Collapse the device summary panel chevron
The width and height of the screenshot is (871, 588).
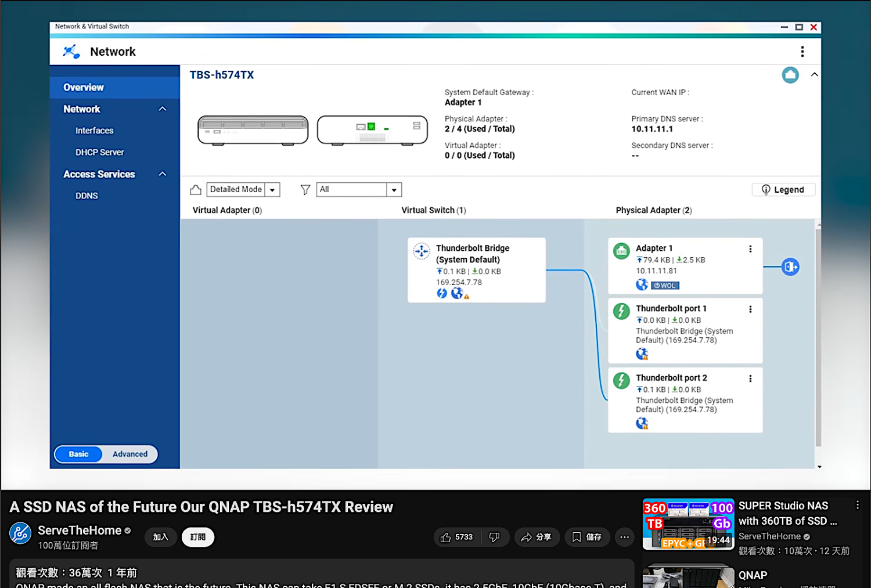tap(814, 75)
